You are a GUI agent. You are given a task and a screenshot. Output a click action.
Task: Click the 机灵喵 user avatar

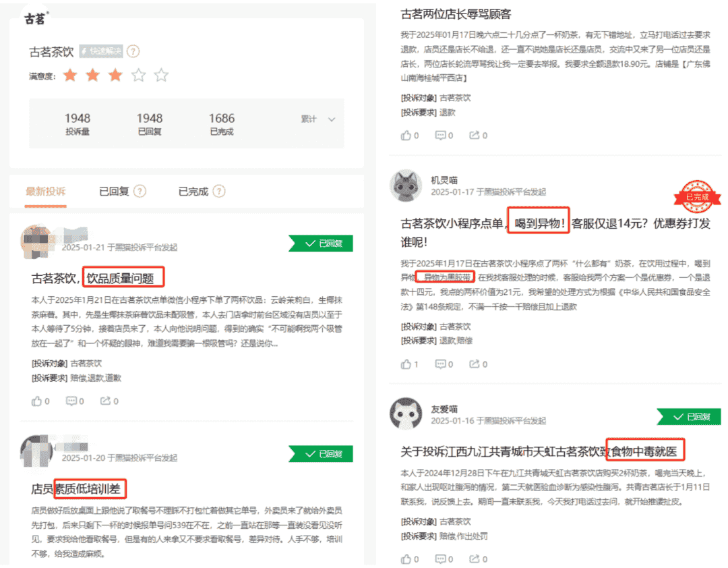[x=406, y=186]
